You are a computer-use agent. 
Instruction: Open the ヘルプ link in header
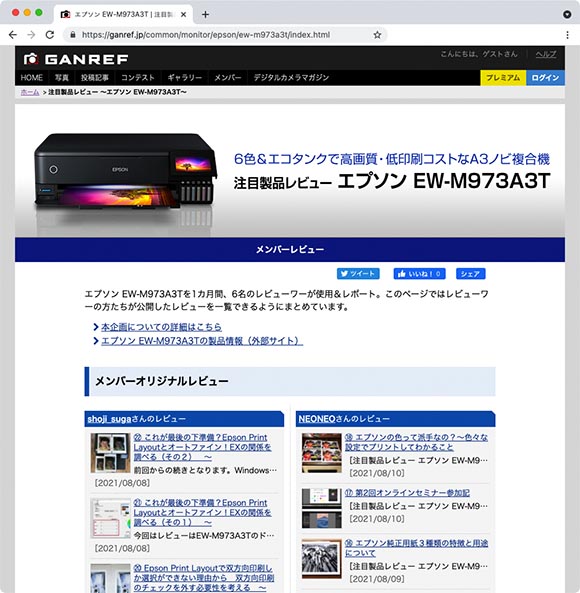[546, 54]
